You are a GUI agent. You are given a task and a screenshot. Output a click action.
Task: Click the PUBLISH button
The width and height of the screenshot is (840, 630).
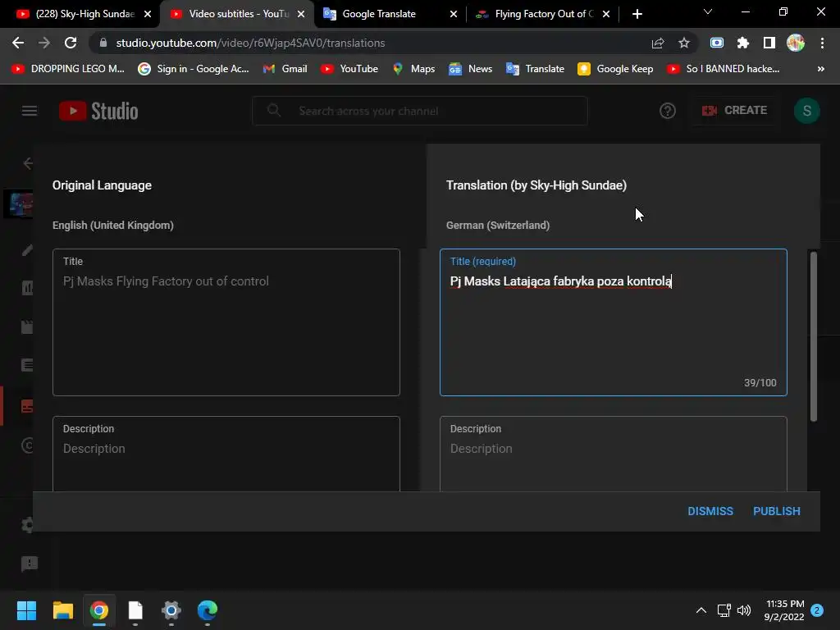click(776, 511)
